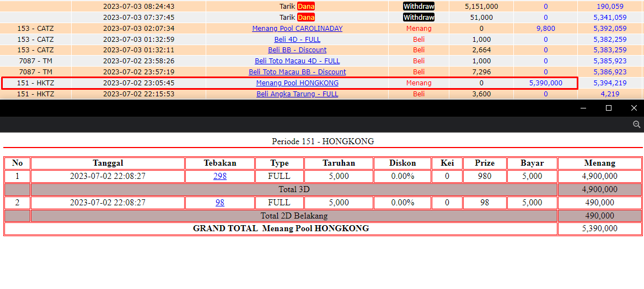
Task: Click debit amount 2,664
Action: (x=481, y=50)
